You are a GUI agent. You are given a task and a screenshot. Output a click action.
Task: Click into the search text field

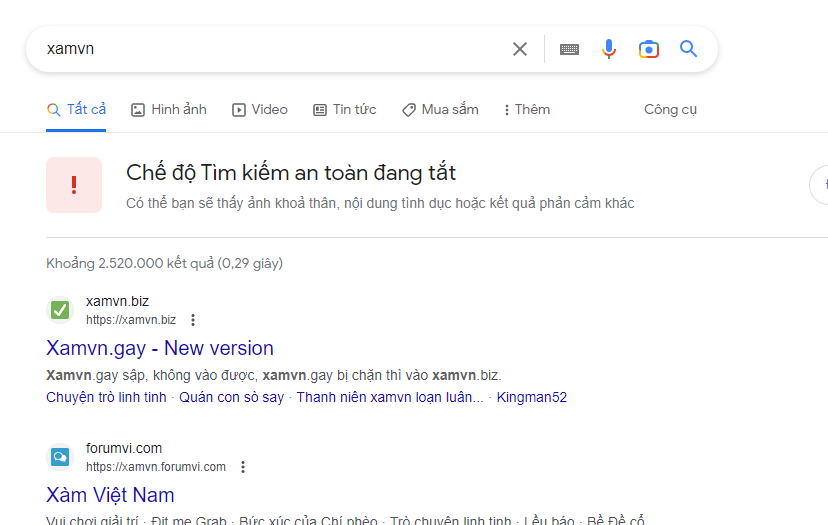coord(270,49)
